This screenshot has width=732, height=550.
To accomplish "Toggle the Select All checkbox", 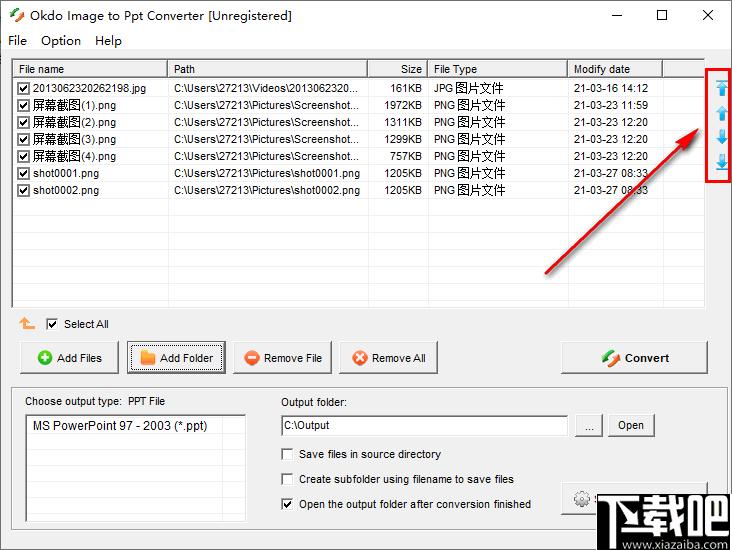I will pos(52,324).
